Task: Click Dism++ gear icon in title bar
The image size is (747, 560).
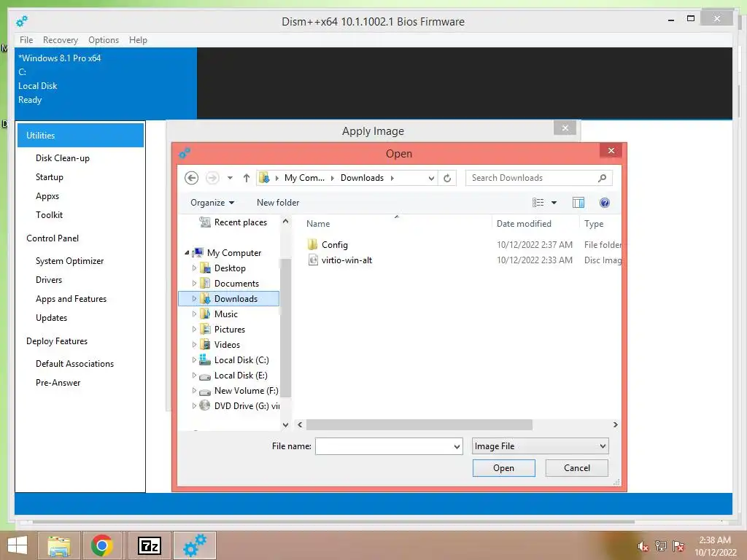Action: pos(22,21)
